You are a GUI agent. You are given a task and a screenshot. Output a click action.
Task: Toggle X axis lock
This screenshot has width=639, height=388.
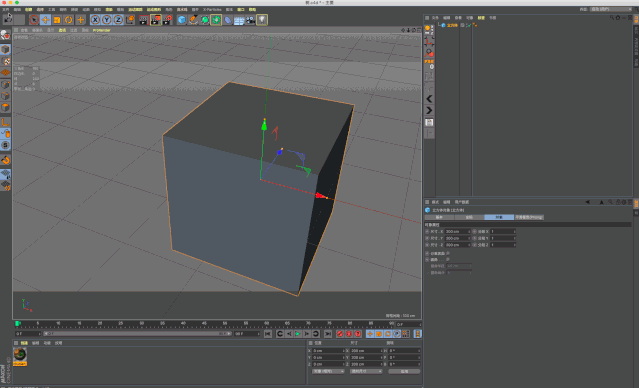(95, 20)
